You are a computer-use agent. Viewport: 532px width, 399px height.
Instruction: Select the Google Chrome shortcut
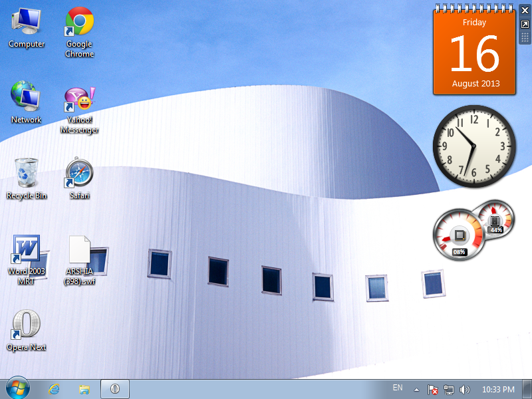[x=79, y=32]
